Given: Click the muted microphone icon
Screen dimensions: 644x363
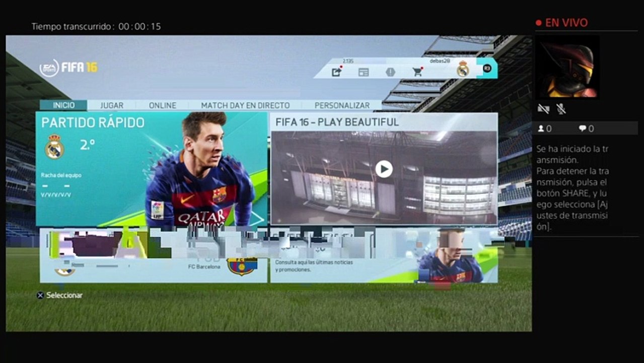Looking at the screenshot, I should pos(561,108).
